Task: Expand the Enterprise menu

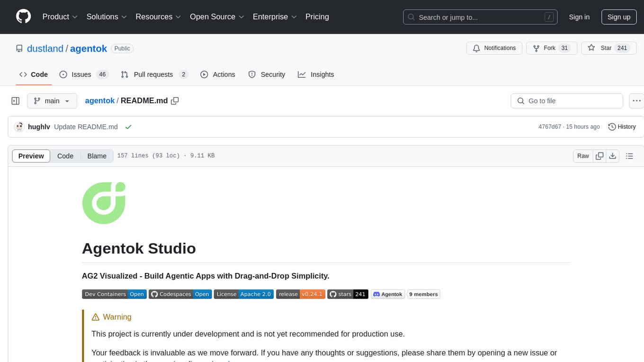Action: 275,17
